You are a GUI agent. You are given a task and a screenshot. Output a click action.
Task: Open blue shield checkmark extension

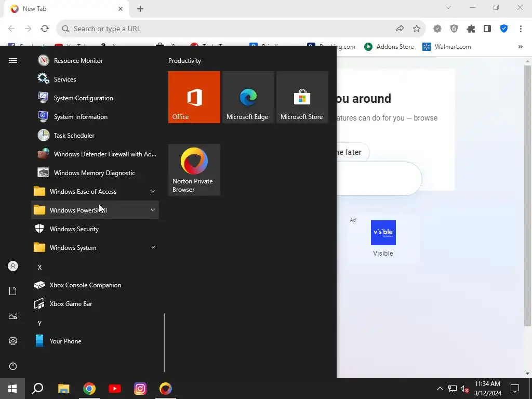click(x=504, y=29)
